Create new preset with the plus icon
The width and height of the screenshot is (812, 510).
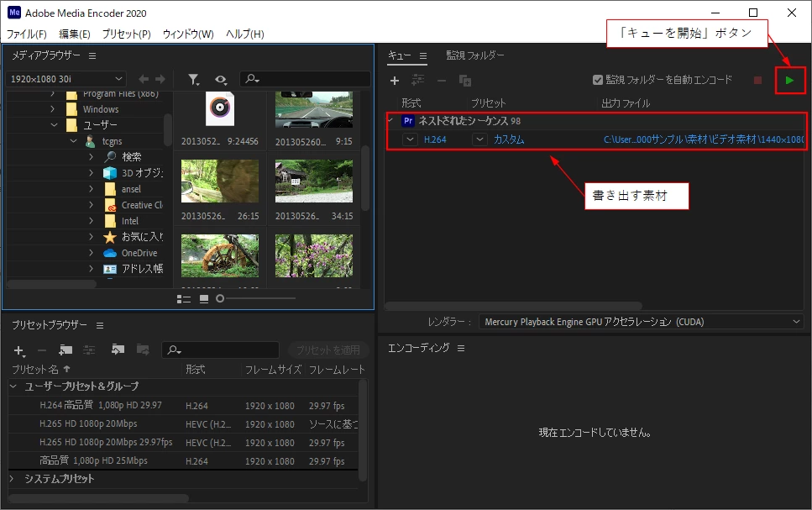pyautogui.click(x=18, y=351)
